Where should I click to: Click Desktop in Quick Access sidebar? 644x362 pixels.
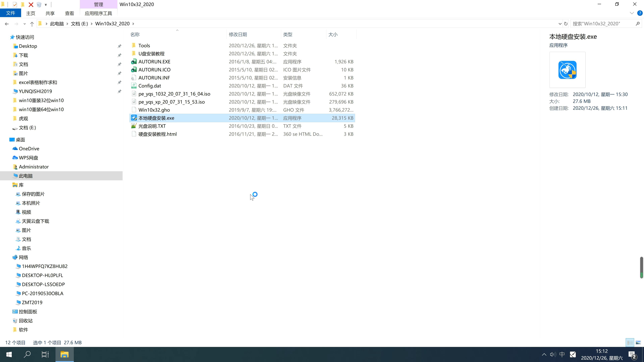click(x=28, y=46)
